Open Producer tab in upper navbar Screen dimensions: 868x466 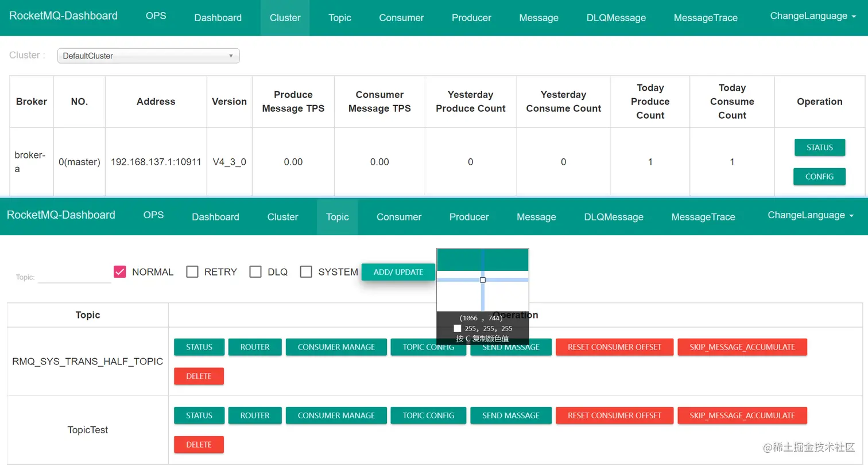pyautogui.click(x=471, y=18)
